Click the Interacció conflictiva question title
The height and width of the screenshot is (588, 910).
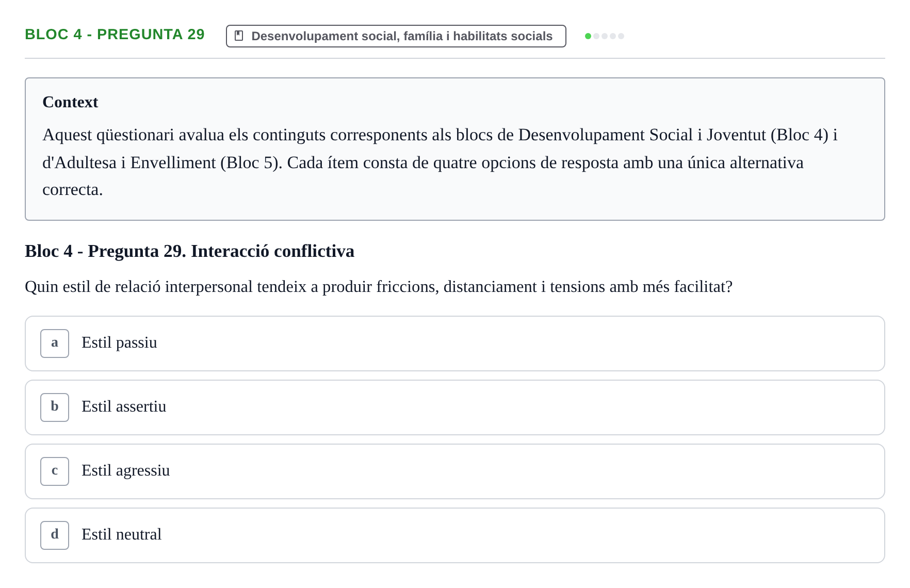(x=189, y=251)
